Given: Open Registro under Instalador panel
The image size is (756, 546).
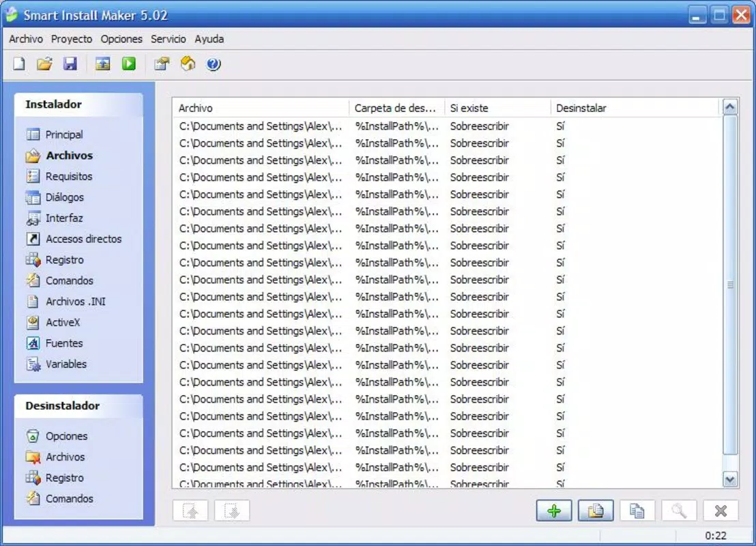Looking at the screenshot, I should coord(55,259).
